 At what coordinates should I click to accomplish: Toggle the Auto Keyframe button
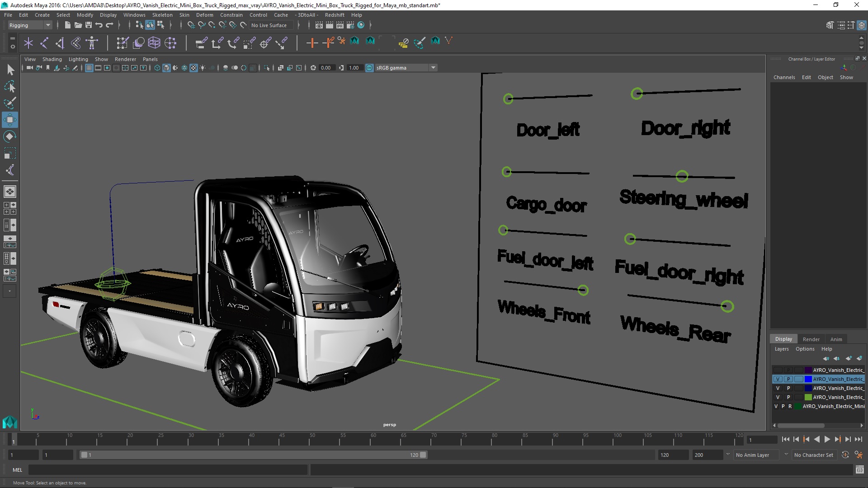(845, 455)
